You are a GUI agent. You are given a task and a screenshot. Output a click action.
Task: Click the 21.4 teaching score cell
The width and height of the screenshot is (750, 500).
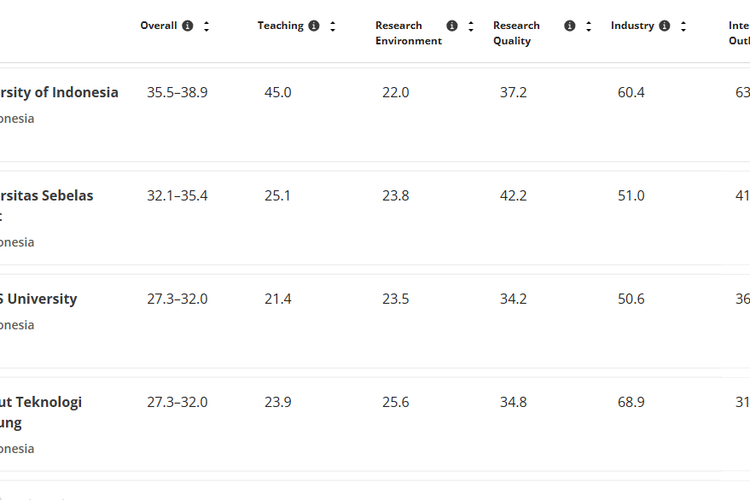278,299
